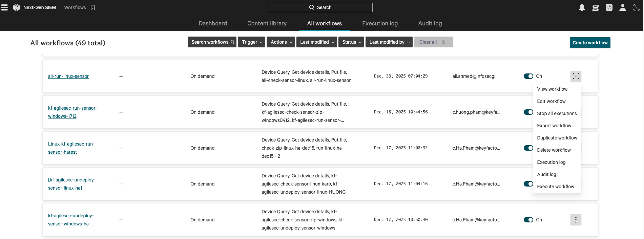Select Duplicate workflow from context menu
This screenshot has height=239, width=644.
pos(557,138)
